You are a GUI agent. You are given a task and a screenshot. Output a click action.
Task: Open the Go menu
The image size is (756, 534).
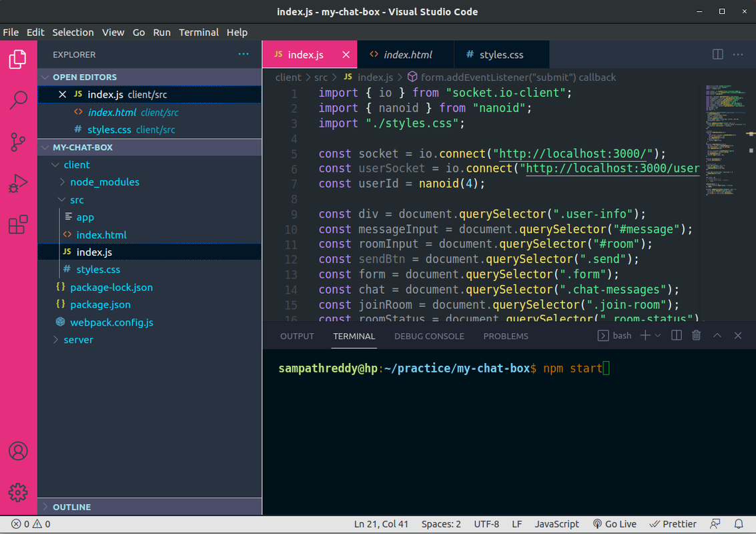(x=139, y=32)
